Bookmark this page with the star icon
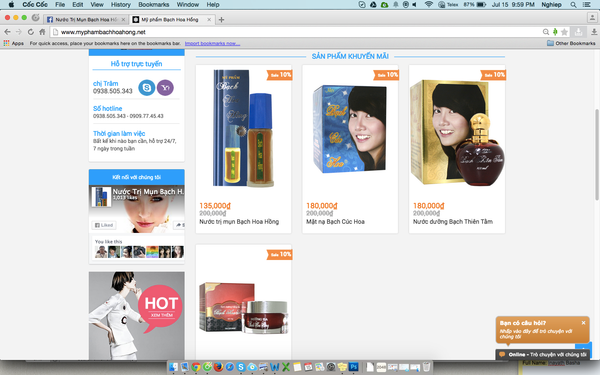 pyautogui.click(x=564, y=32)
